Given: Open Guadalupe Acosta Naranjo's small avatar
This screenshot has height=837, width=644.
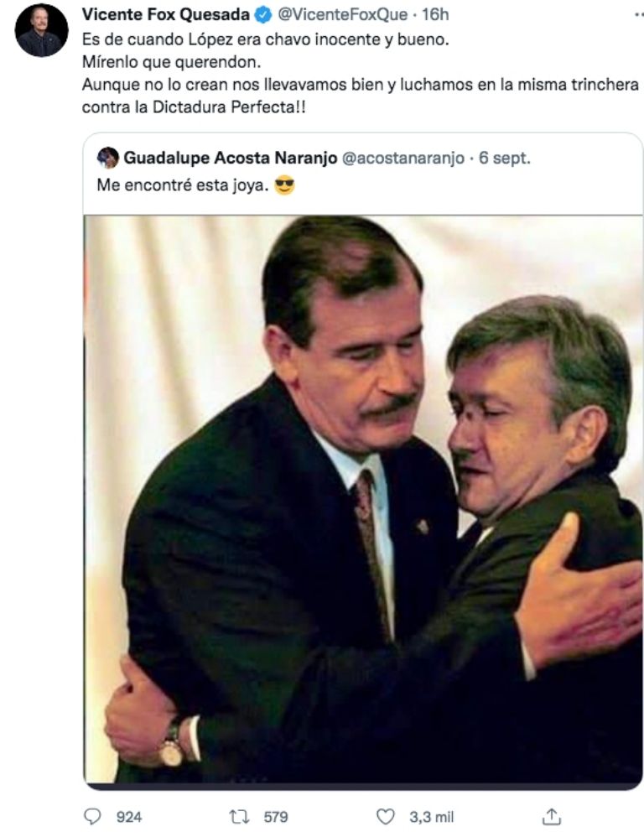Looking at the screenshot, I should (108, 158).
